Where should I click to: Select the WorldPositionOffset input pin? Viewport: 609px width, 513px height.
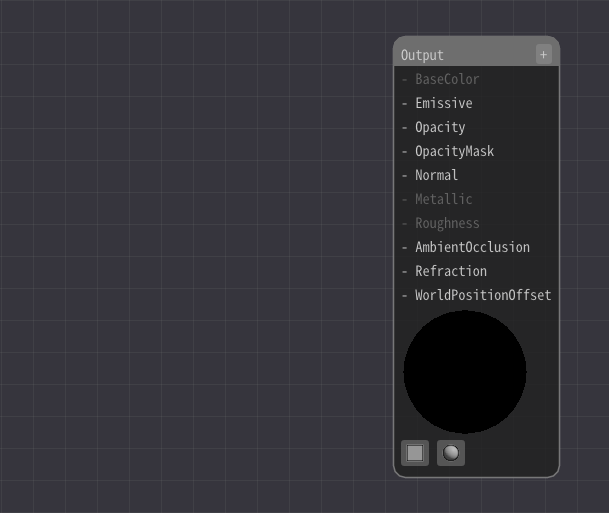[405, 295]
